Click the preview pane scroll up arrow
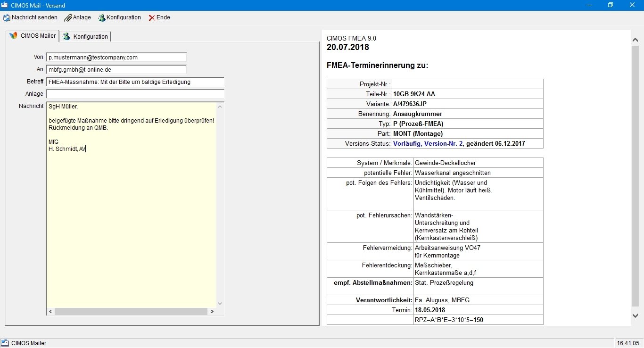The height and width of the screenshot is (348, 644). pyautogui.click(x=635, y=41)
